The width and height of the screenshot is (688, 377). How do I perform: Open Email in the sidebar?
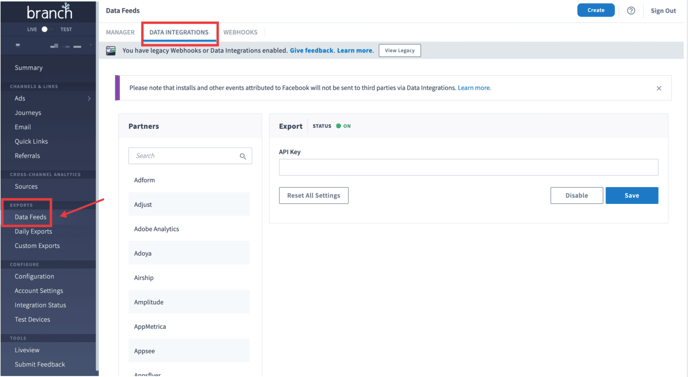click(23, 127)
